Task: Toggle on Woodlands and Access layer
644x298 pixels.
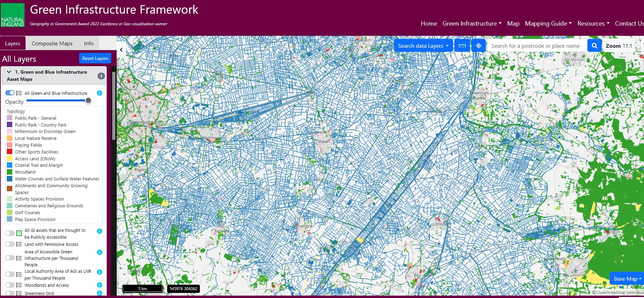Action: coord(10,285)
